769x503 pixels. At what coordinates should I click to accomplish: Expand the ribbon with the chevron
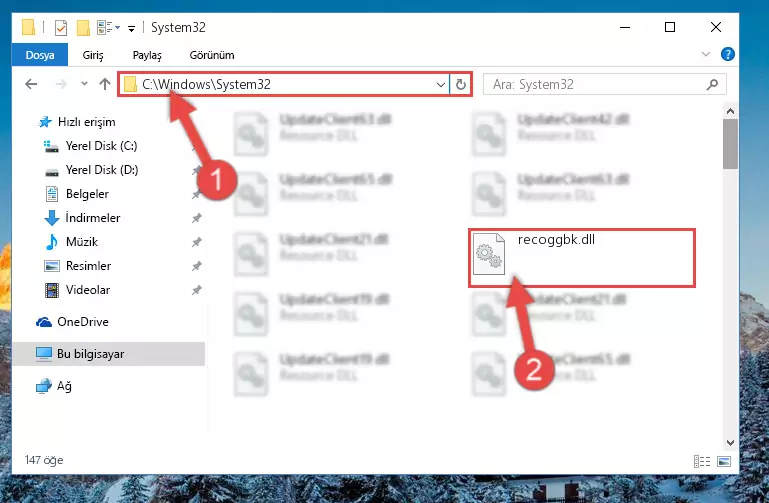click(706, 54)
